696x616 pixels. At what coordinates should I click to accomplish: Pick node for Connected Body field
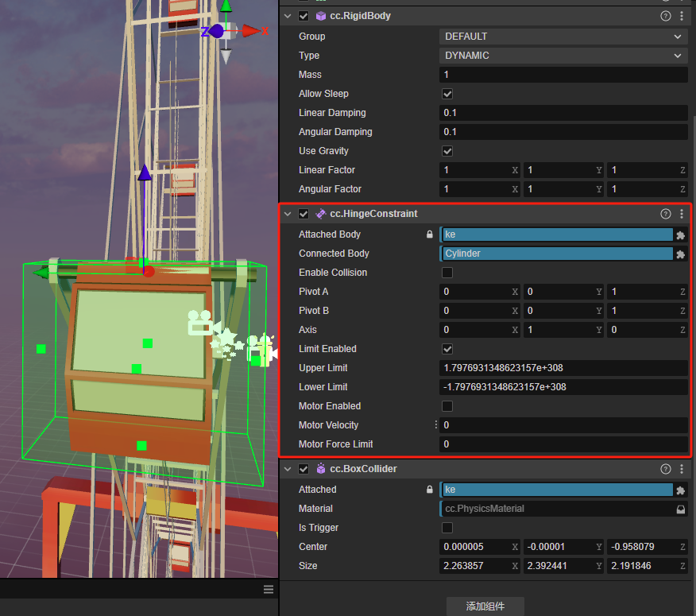(680, 254)
